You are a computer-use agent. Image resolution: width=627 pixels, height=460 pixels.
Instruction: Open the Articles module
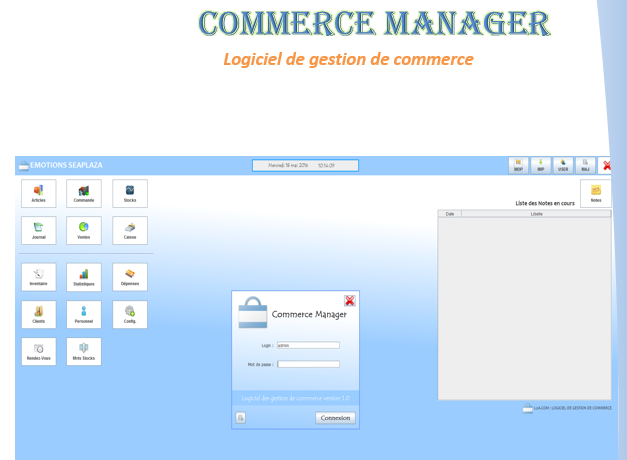pyautogui.click(x=39, y=194)
